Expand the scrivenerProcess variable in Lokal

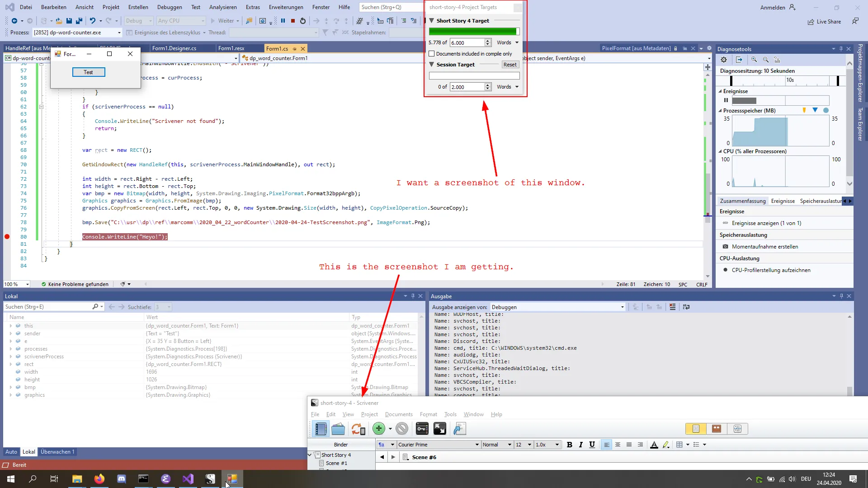11,357
